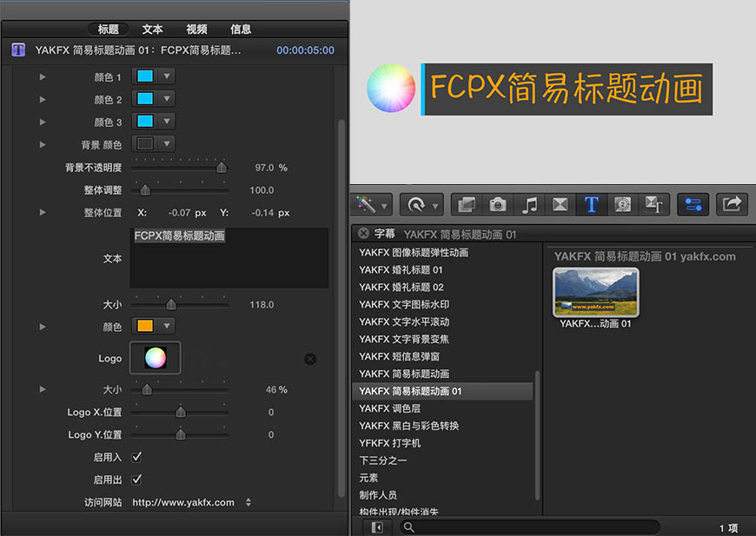756x536 pixels.
Task: Toggle the Inspector panel button
Action: [x=693, y=205]
